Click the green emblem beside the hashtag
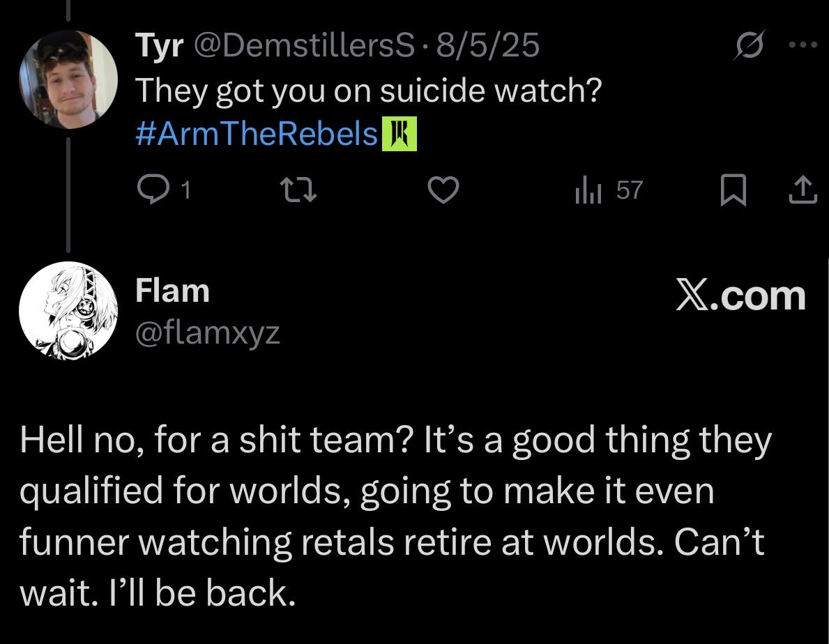Screen dimensions: 829x644 click(x=400, y=134)
